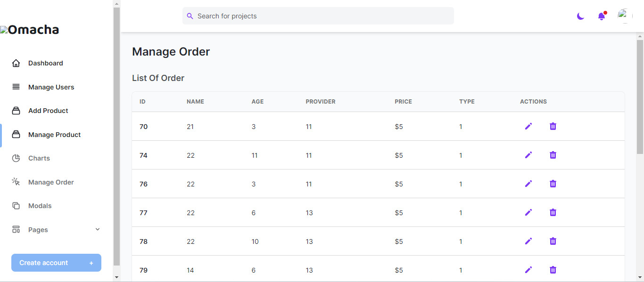Click the AGE column header

(x=257, y=102)
